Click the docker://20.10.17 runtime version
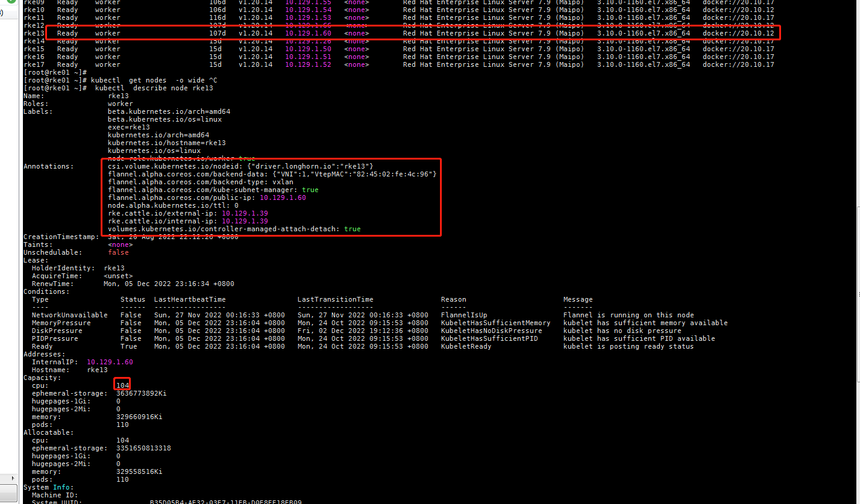The width and height of the screenshot is (860, 504). click(x=738, y=64)
